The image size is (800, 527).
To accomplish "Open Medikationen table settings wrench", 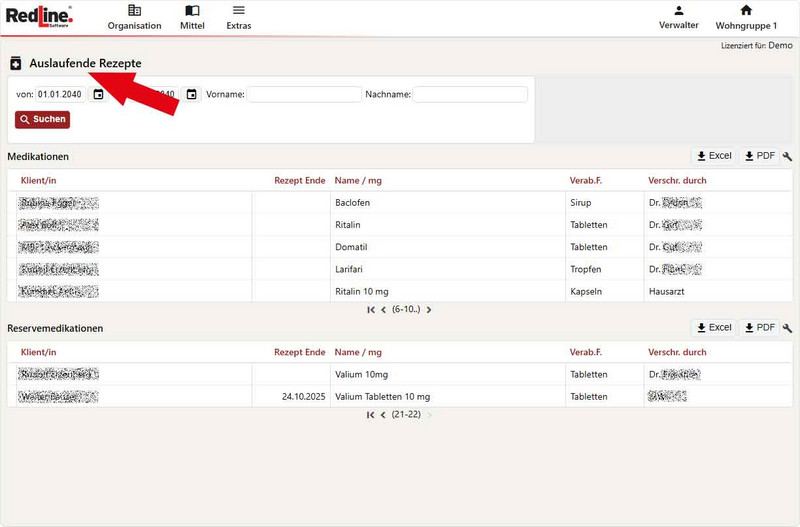I will pyautogui.click(x=787, y=157).
